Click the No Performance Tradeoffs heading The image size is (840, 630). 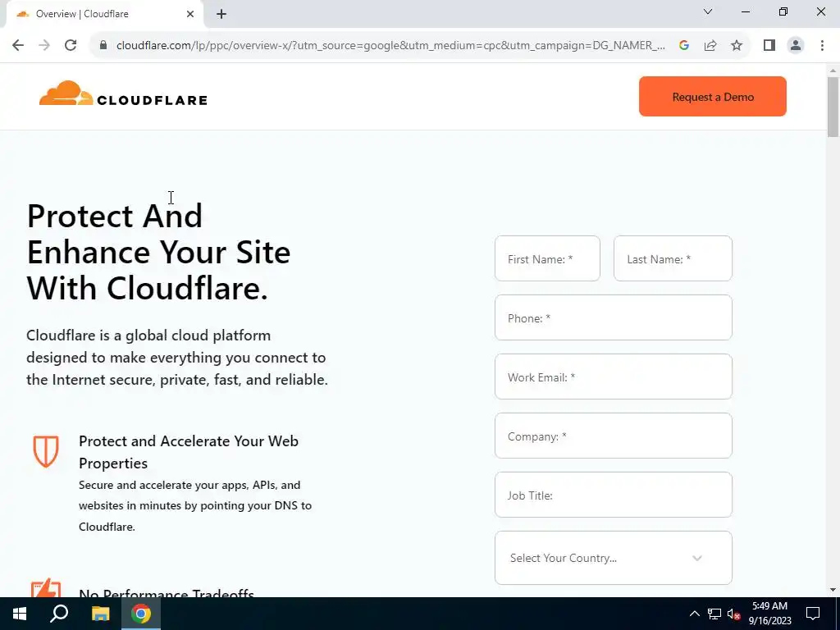point(167,592)
